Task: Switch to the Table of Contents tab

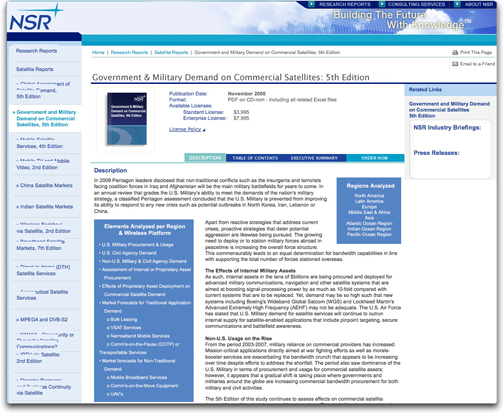Action: pyautogui.click(x=255, y=158)
